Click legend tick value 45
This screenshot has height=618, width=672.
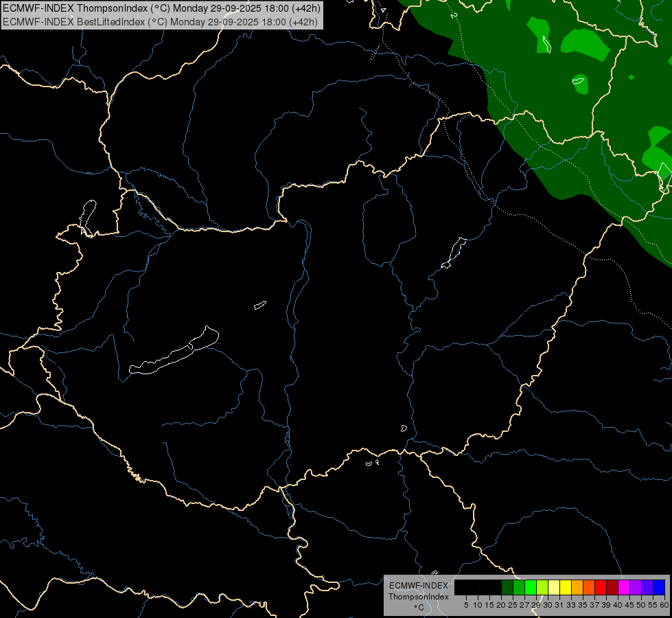[629, 605]
